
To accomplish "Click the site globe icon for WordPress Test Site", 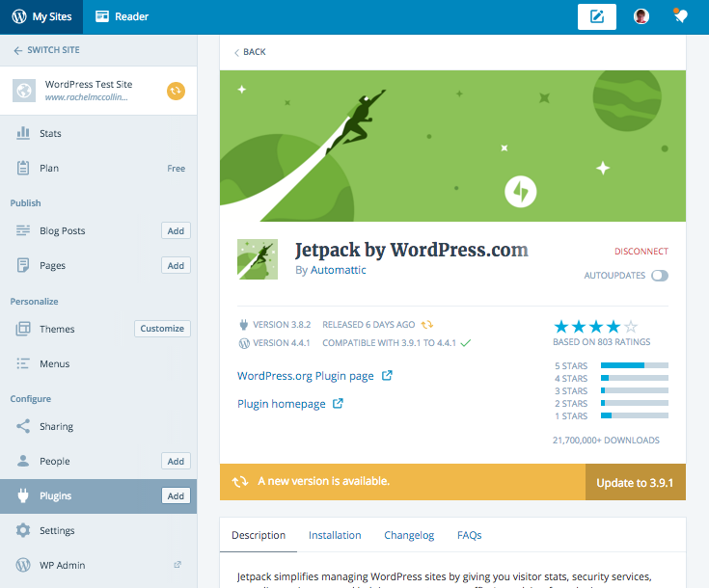I will (24, 91).
